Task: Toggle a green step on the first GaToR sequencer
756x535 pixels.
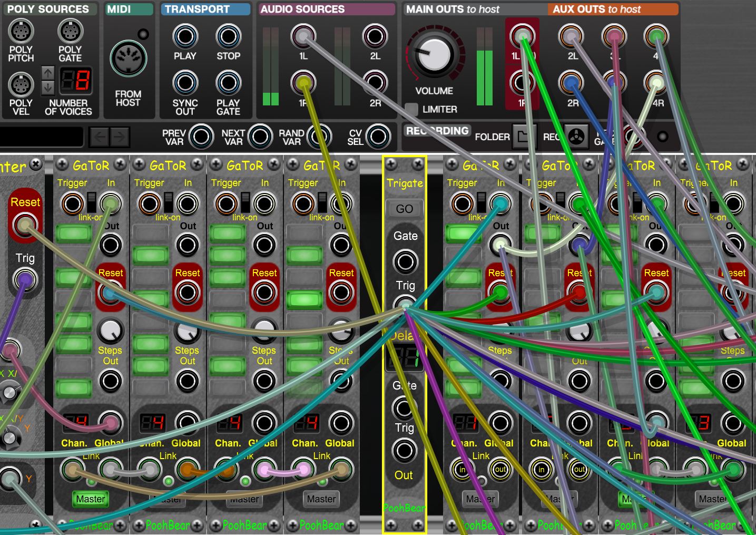Action: [x=73, y=233]
